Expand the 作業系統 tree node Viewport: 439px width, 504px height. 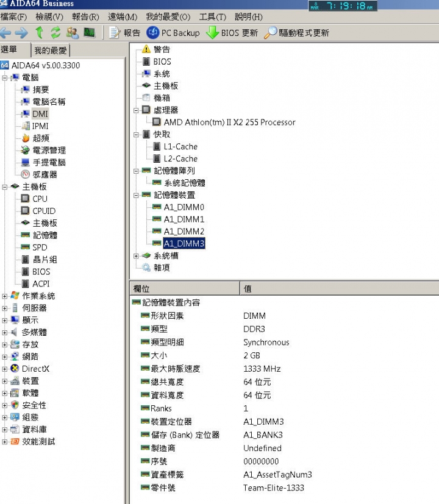click(4, 296)
